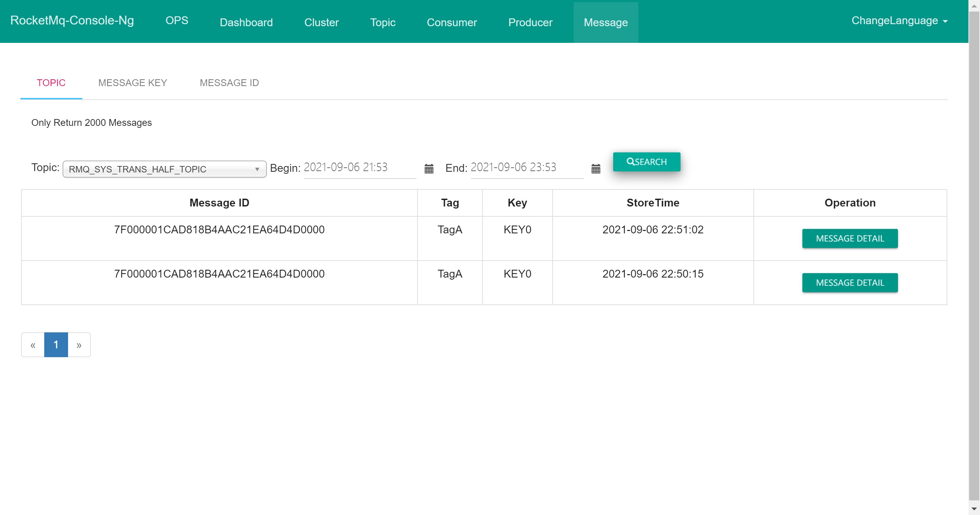Viewport: 980px width, 515px height.
Task: Toggle to TOPIC search tab
Action: point(51,83)
